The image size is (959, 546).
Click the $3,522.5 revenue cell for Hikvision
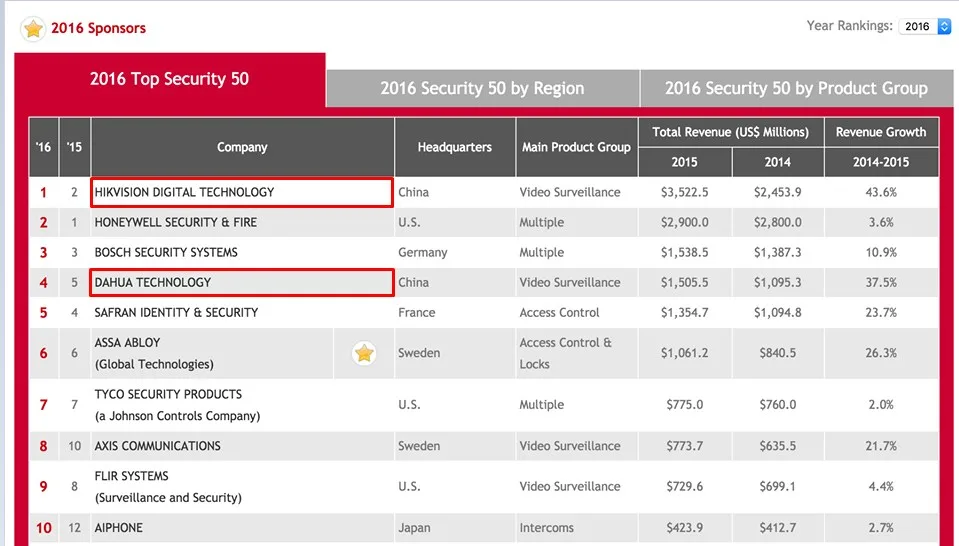pyautogui.click(x=684, y=192)
